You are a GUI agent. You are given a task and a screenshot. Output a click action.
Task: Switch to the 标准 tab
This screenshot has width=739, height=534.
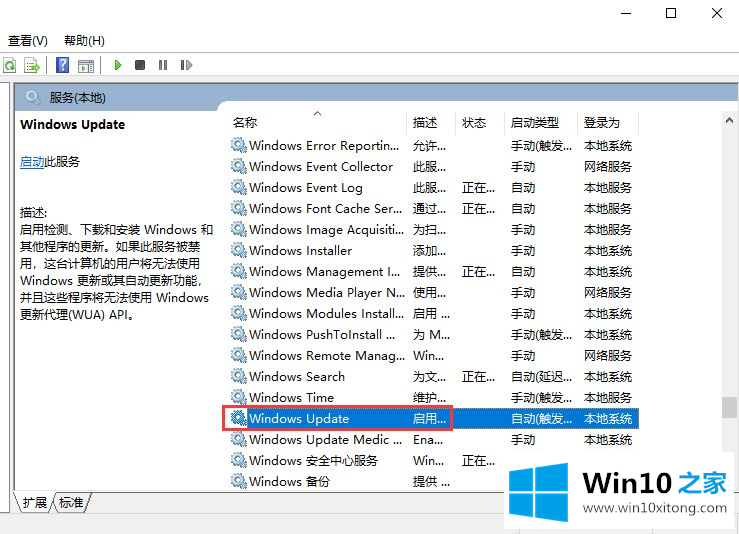click(x=71, y=502)
